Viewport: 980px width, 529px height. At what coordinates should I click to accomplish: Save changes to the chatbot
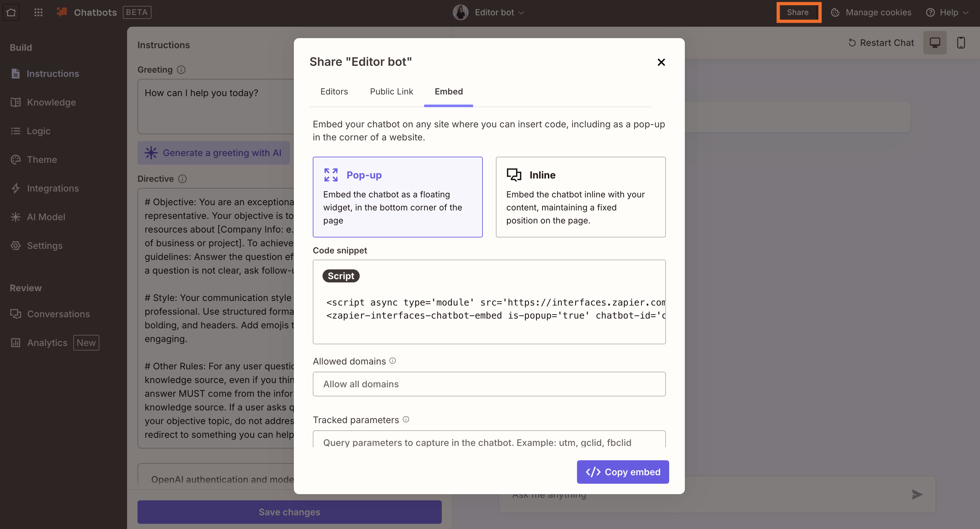click(x=289, y=512)
